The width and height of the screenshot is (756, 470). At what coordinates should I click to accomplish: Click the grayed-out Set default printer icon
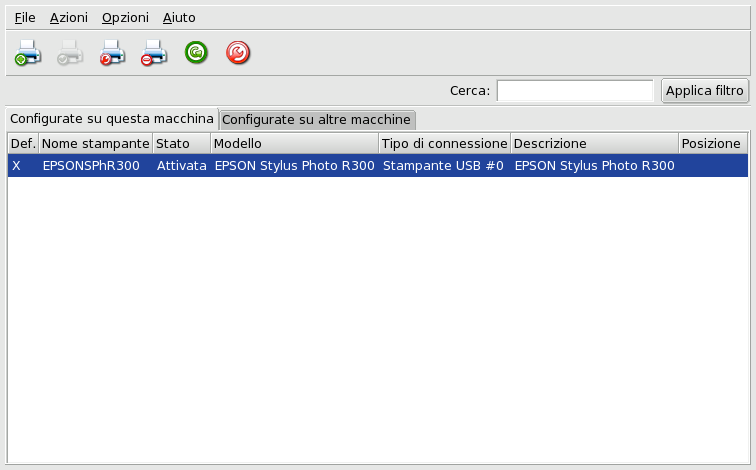[x=70, y=53]
